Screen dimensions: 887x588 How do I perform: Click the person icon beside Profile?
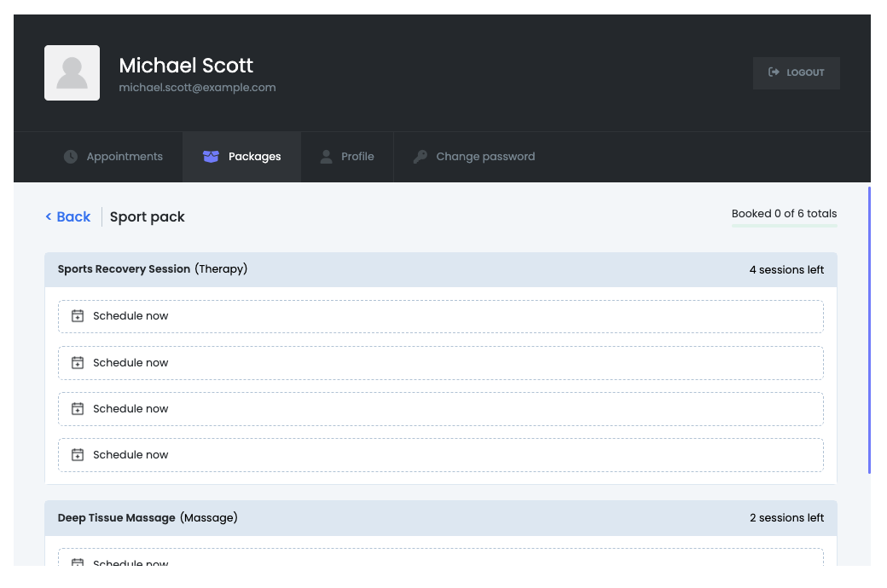click(326, 157)
